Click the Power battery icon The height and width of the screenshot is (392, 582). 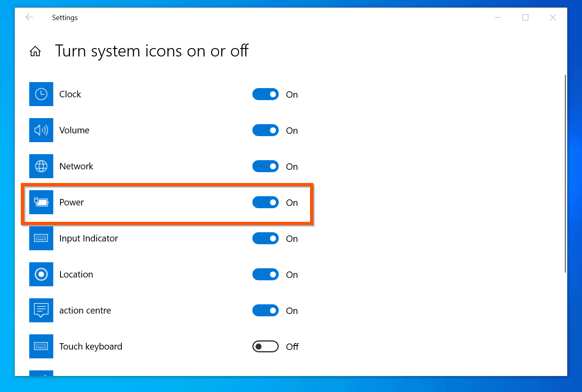pos(41,202)
